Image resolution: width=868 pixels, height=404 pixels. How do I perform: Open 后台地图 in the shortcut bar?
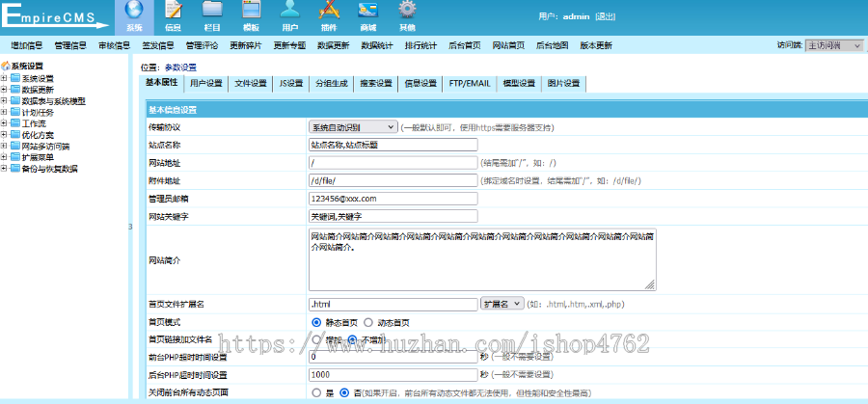552,46
